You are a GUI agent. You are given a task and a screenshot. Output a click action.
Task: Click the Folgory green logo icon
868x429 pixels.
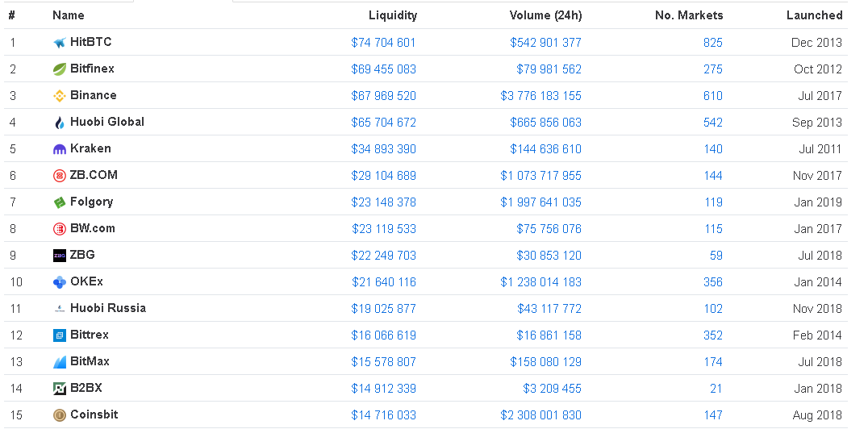(x=59, y=202)
